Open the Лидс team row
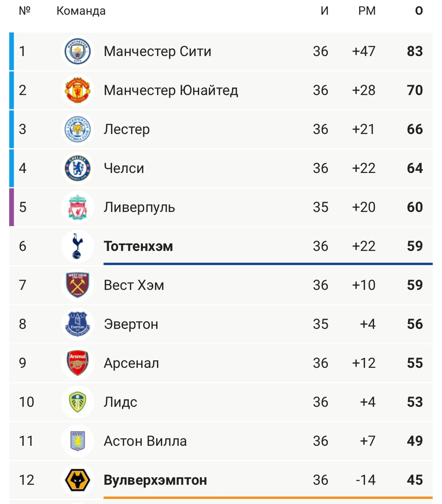Viewport: 442px width, 504px height. coord(221,402)
